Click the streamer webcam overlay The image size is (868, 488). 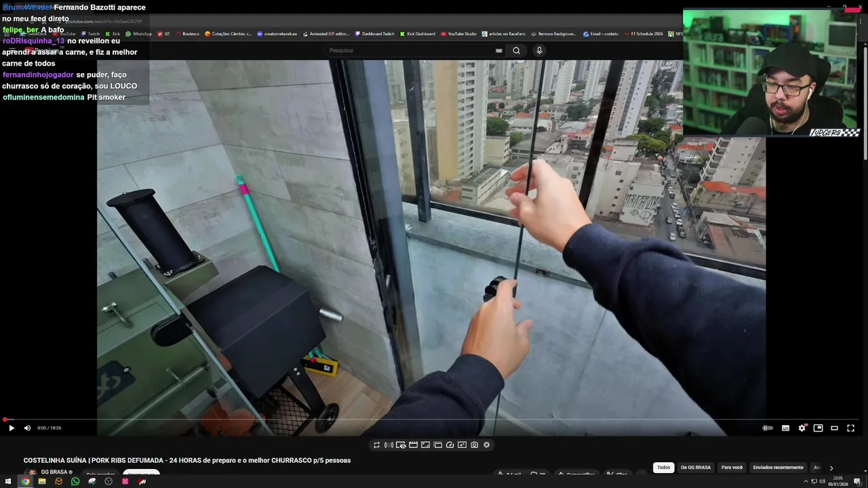771,73
